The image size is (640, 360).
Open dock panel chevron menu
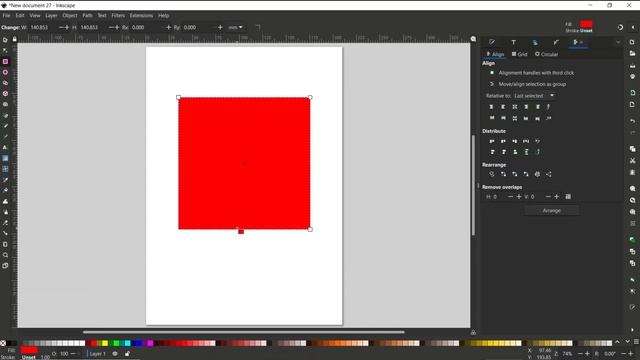coord(618,42)
